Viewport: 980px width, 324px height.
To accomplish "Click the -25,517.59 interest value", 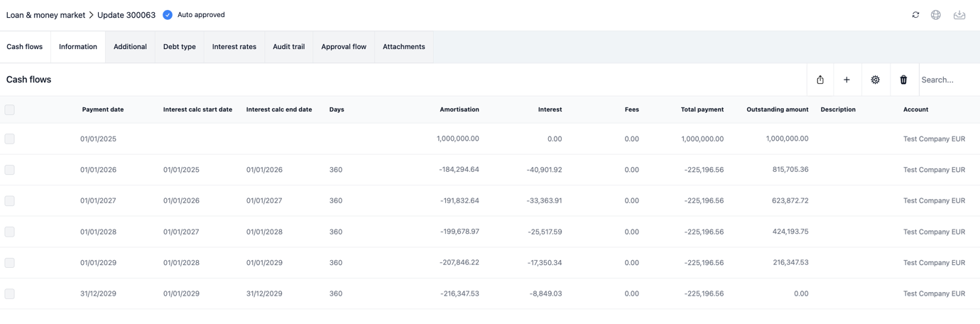I will point(545,232).
